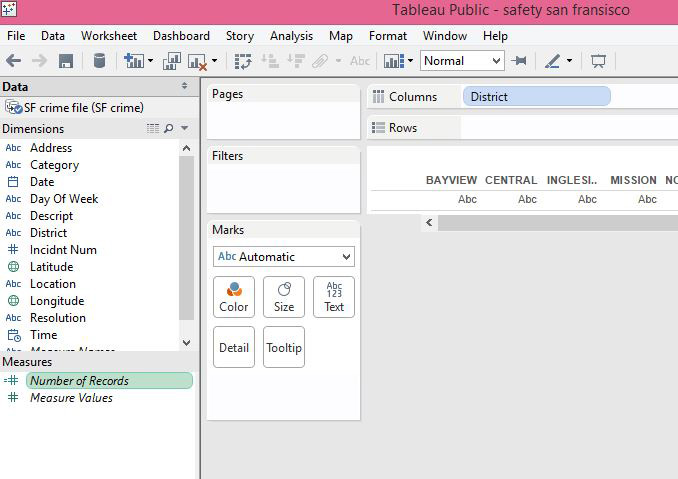Click the BAYVIEW column header
This screenshot has height=479, width=678.
click(451, 180)
